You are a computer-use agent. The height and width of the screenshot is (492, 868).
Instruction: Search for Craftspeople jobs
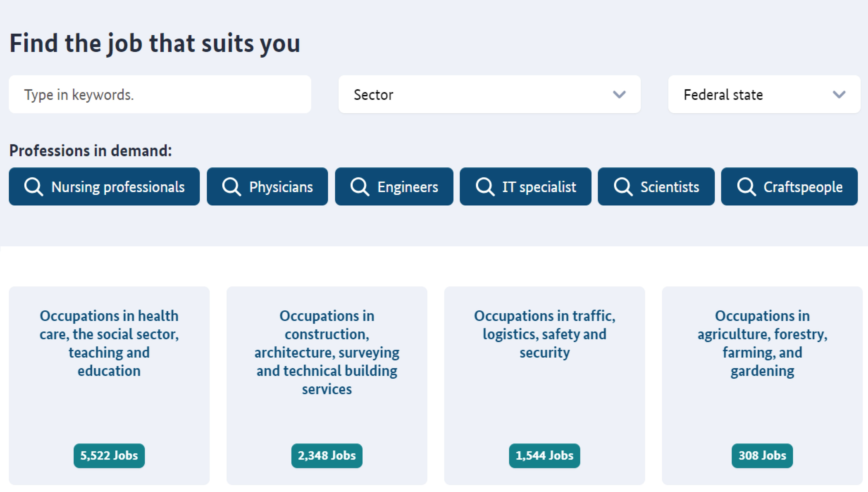pos(789,186)
